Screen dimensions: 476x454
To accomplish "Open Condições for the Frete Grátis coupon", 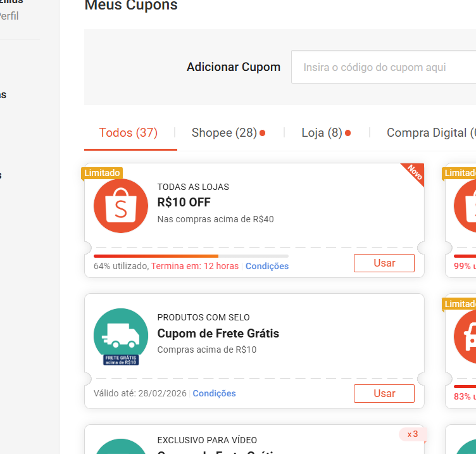I will point(215,393).
